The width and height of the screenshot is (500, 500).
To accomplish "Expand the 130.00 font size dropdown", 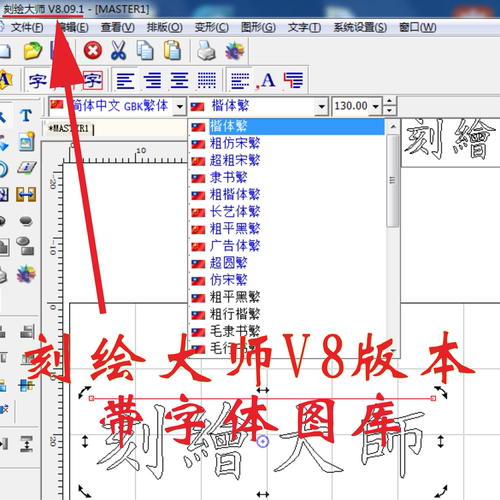I will click(376, 107).
